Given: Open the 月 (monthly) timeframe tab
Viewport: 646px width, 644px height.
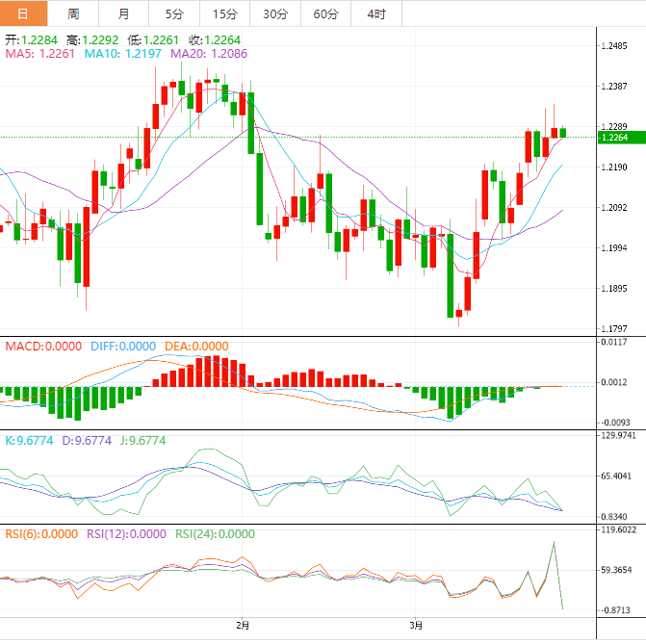Looking at the screenshot, I should (x=123, y=13).
